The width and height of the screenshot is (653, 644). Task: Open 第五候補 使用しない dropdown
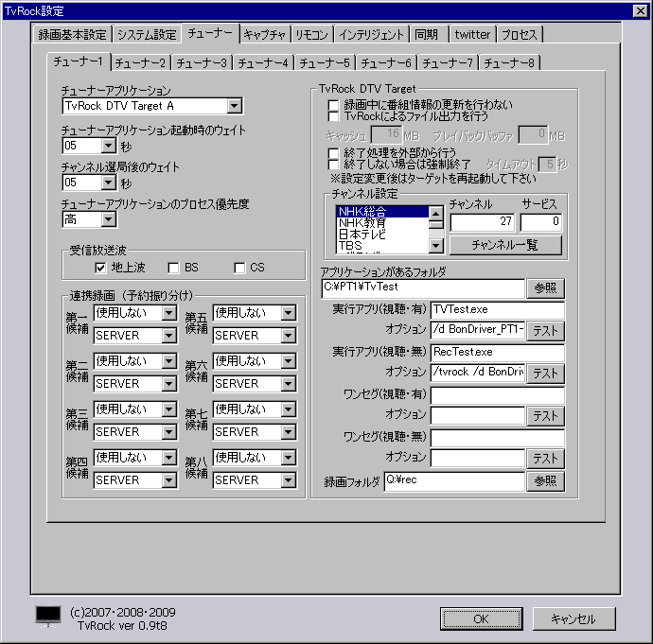tap(289, 313)
